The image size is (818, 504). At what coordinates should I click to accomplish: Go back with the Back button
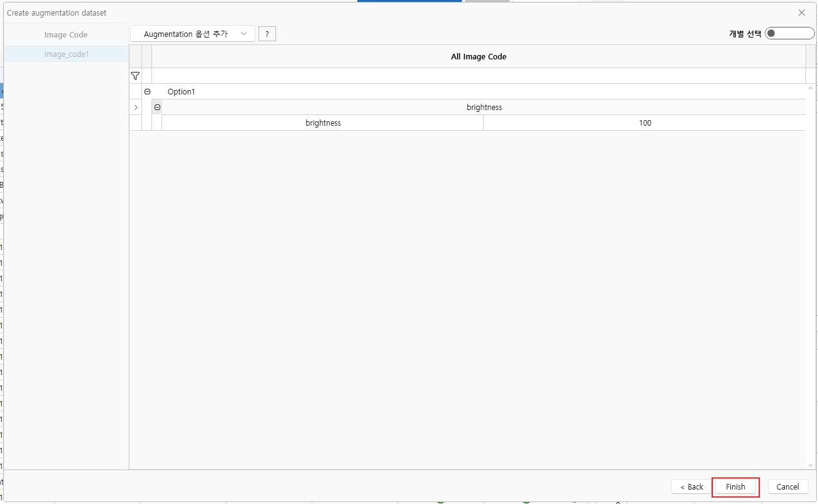pos(692,486)
